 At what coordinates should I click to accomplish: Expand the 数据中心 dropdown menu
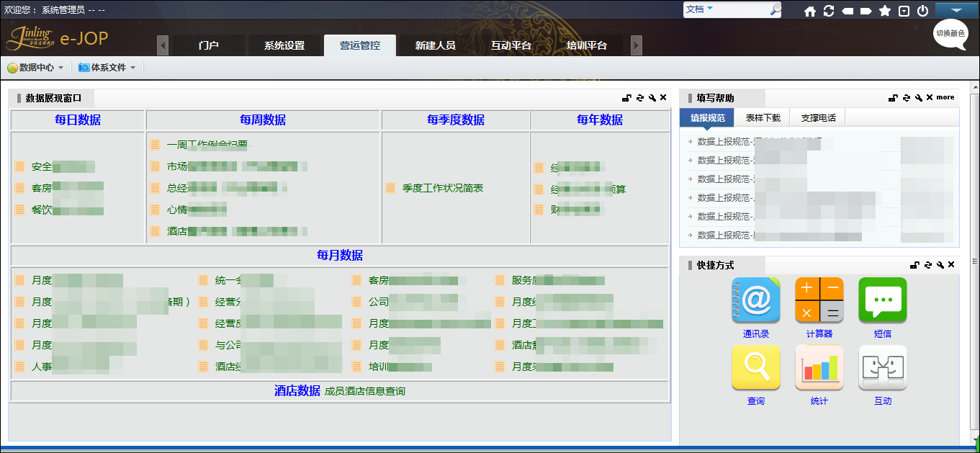click(x=36, y=68)
